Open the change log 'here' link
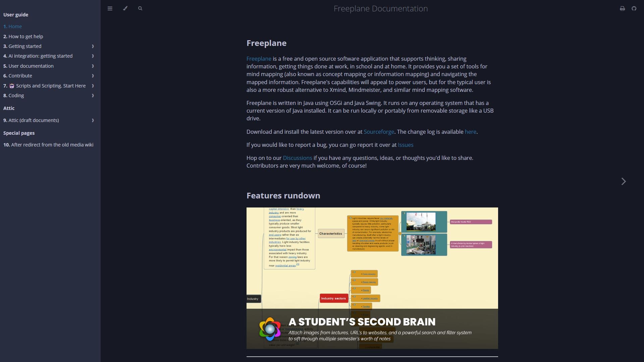 coord(470,132)
